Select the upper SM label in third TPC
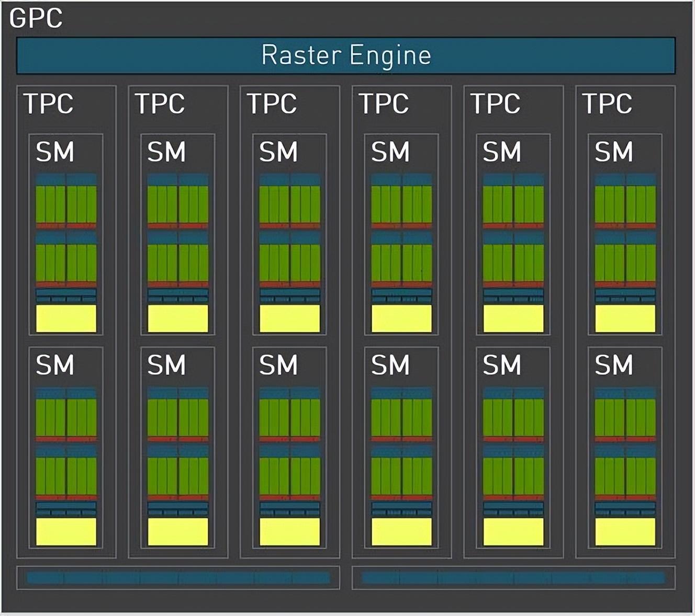The image size is (695, 616). coord(278,152)
